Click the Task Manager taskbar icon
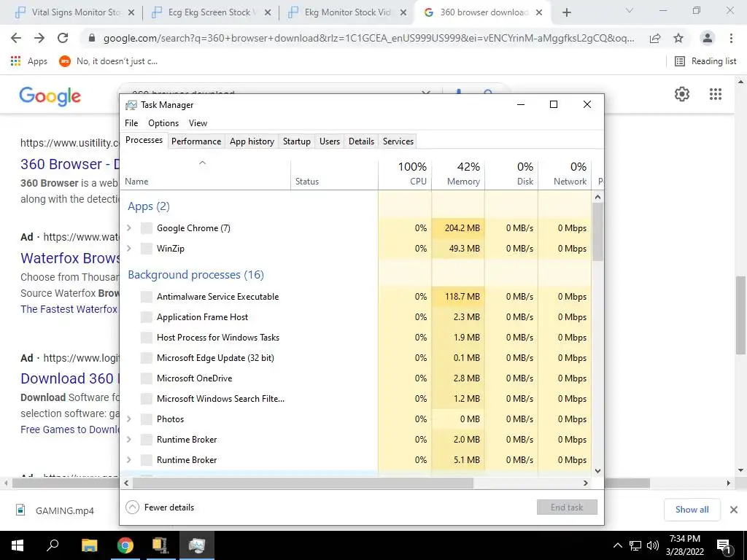 pyautogui.click(x=197, y=545)
